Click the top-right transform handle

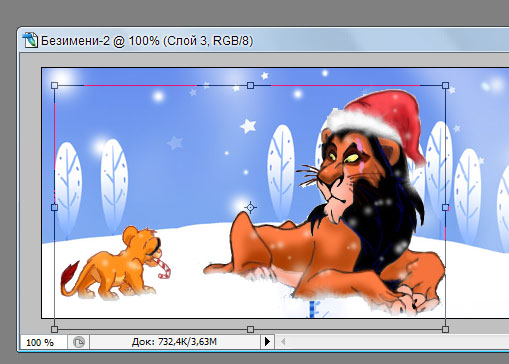(x=445, y=86)
